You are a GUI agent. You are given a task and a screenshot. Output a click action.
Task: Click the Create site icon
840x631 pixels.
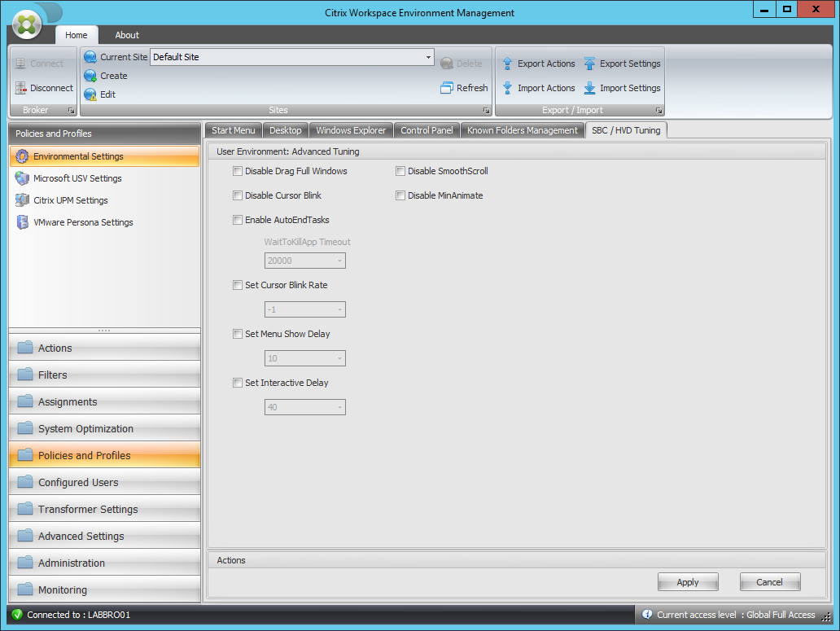90,76
